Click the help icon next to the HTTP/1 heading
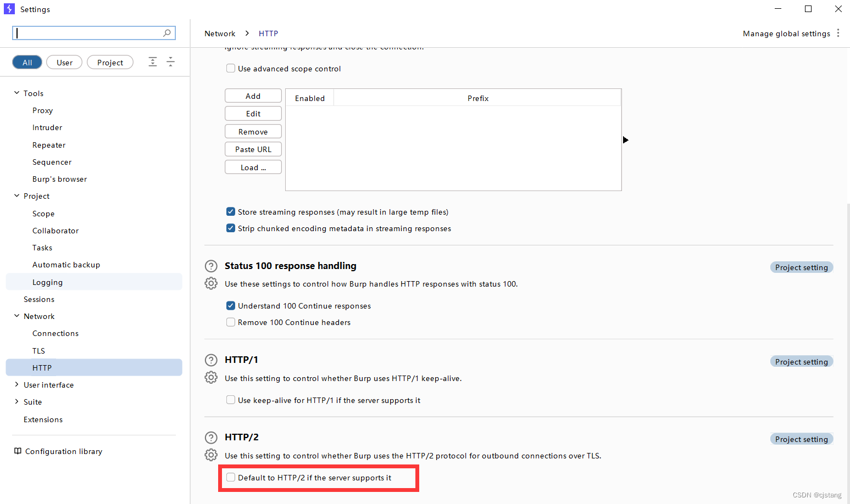The height and width of the screenshot is (504, 850). pyautogui.click(x=211, y=360)
